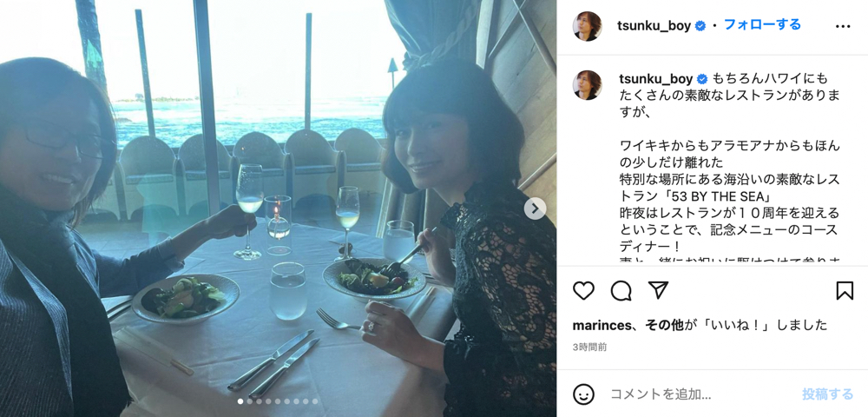Click verified badge next to header username

[x=700, y=26]
